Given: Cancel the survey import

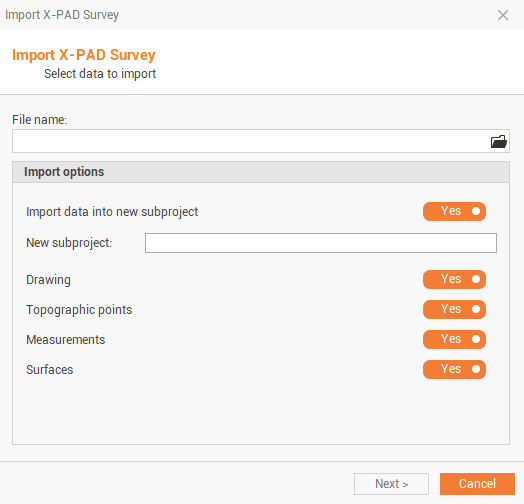Looking at the screenshot, I should point(477,484).
